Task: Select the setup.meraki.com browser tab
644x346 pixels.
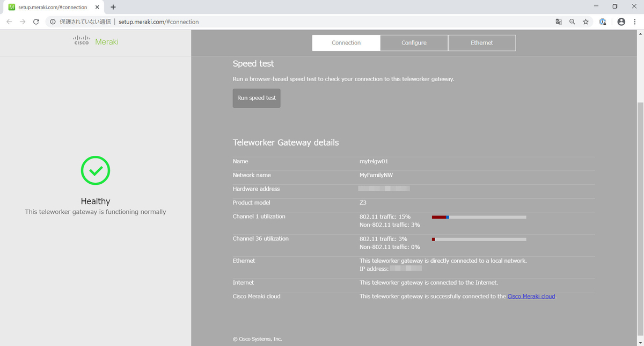Action: tap(54, 7)
